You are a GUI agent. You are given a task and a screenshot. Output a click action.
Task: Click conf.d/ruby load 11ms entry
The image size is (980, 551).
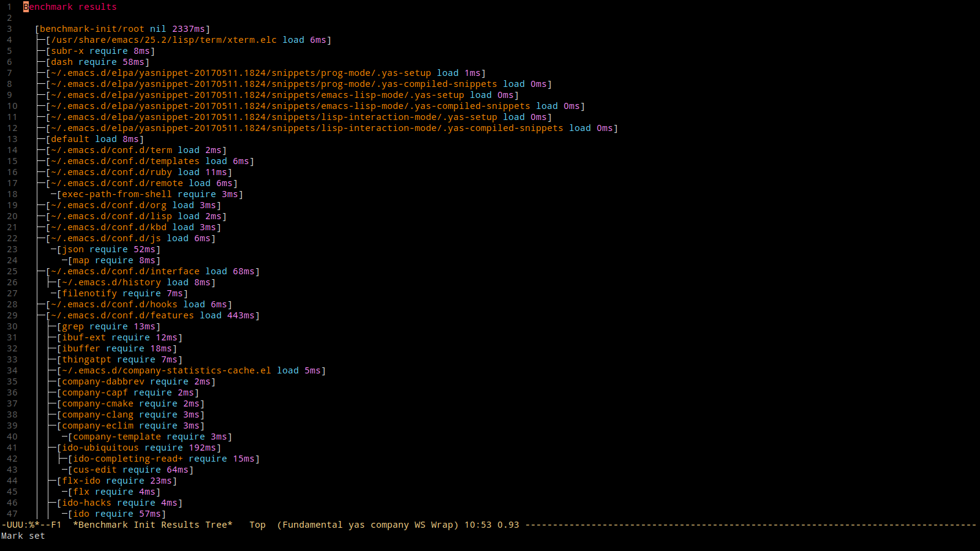coord(139,172)
